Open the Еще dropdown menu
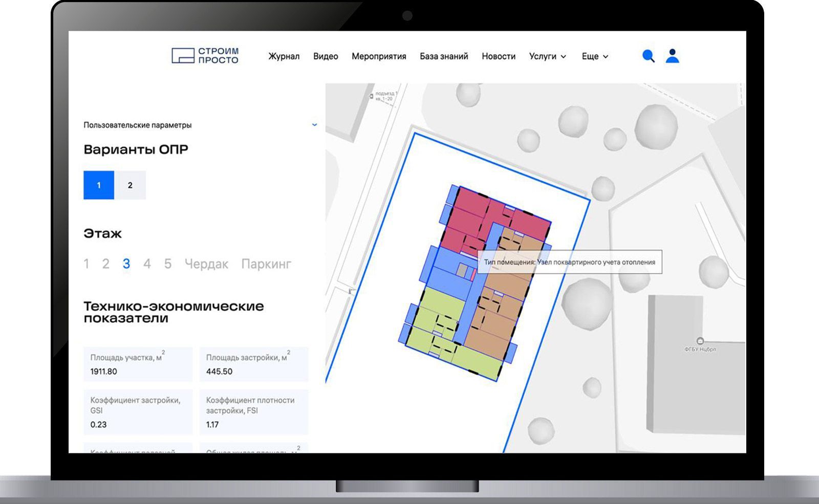Viewport: 819px width, 504px height. (x=594, y=56)
